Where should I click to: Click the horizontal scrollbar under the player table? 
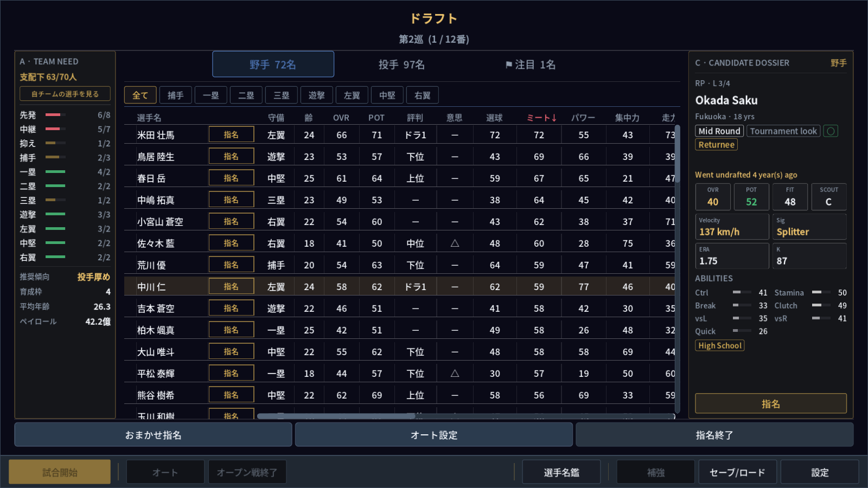(336, 416)
